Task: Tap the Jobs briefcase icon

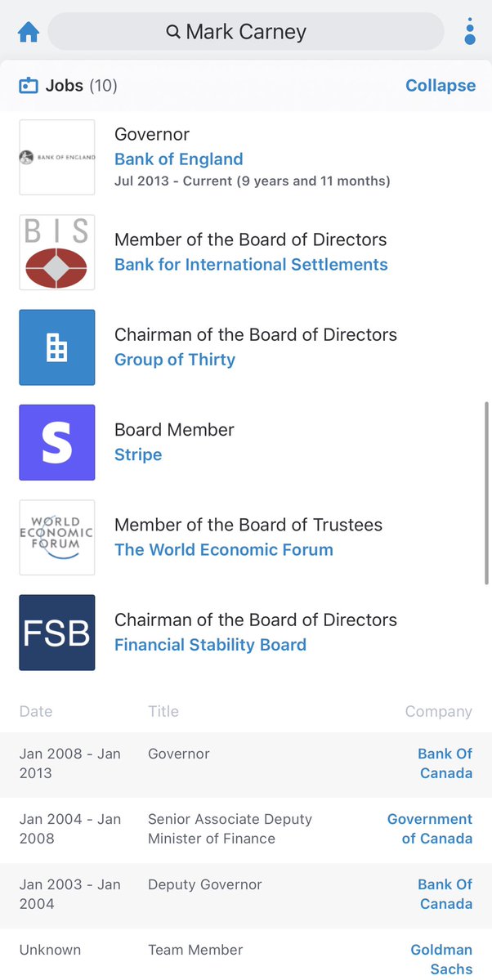Action: click(x=29, y=86)
